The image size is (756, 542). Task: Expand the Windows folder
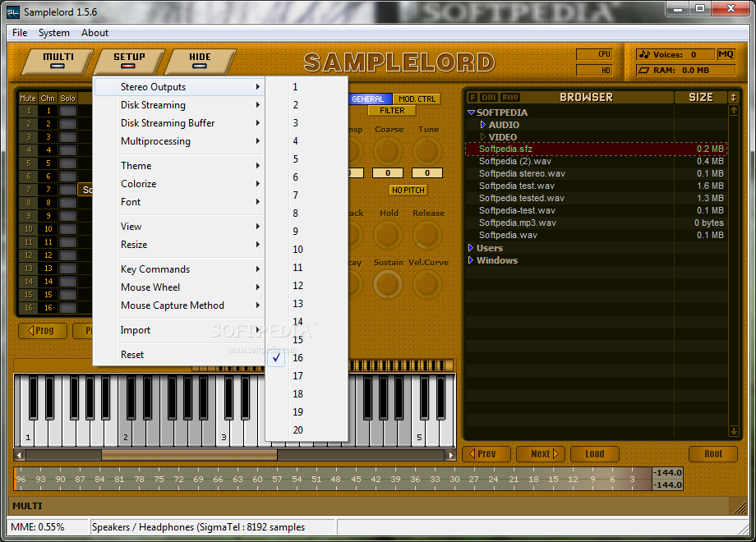[x=471, y=260]
